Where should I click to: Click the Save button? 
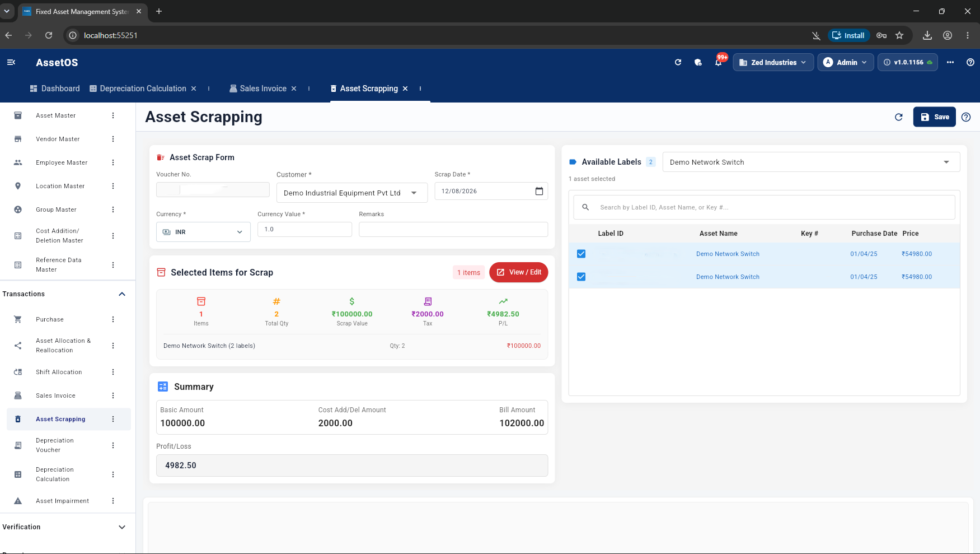[934, 117]
